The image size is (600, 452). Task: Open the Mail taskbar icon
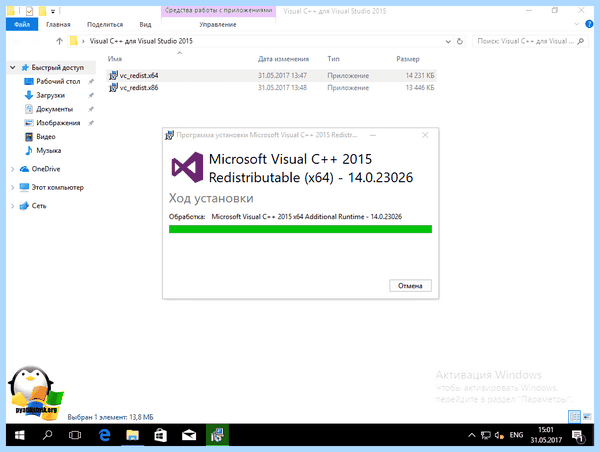pyautogui.click(x=189, y=435)
